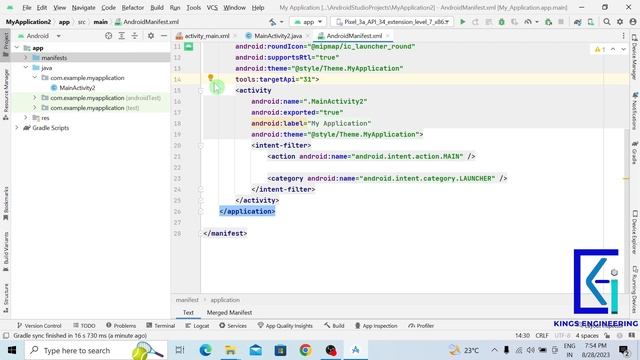Image resolution: width=640 pixels, height=360 pixels.
Task: Click the Sync Project with Gradle icon
Action: click(577, 22)
